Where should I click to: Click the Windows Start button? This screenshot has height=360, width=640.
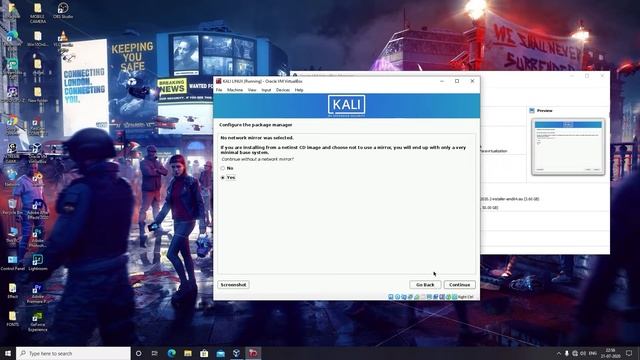point(8,353)
